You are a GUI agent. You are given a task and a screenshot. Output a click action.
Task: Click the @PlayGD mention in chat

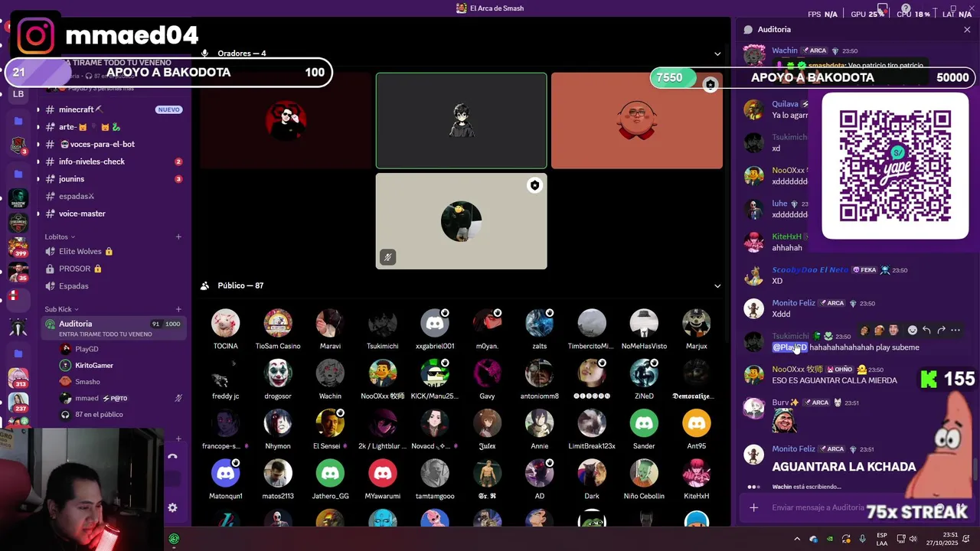pos(789,347)
